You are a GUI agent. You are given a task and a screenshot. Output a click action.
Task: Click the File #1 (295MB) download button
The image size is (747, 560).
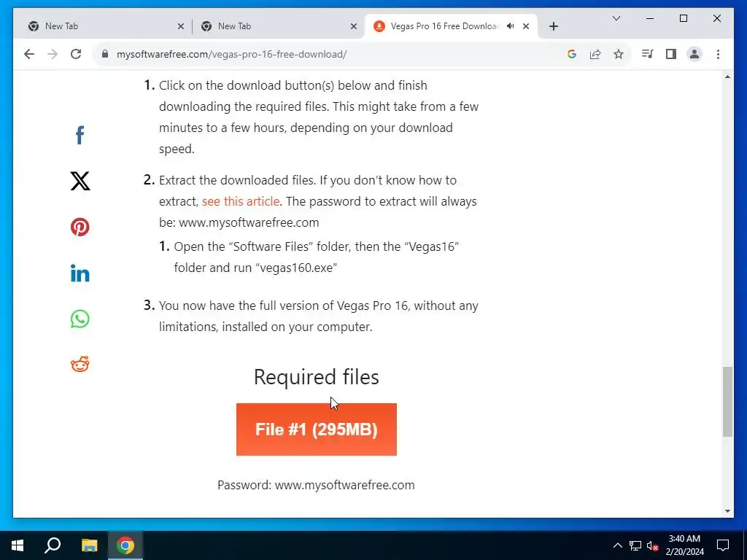point(317,429)
